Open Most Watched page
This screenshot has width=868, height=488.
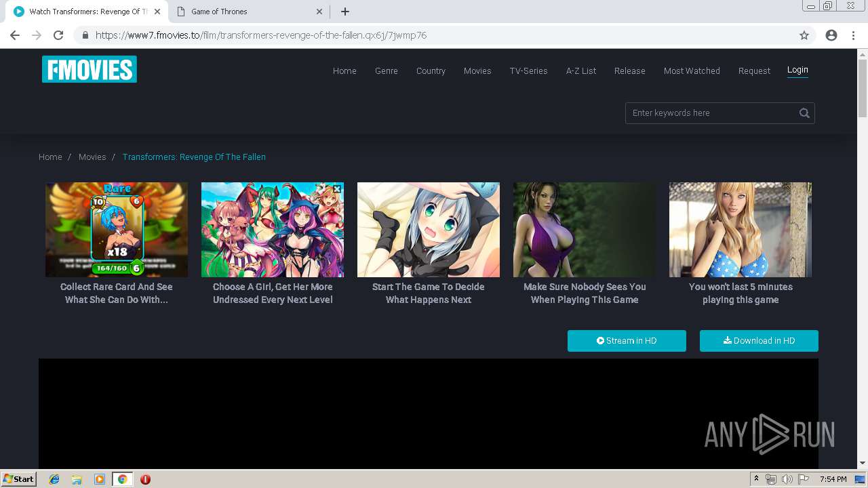(x=692, y=70)
